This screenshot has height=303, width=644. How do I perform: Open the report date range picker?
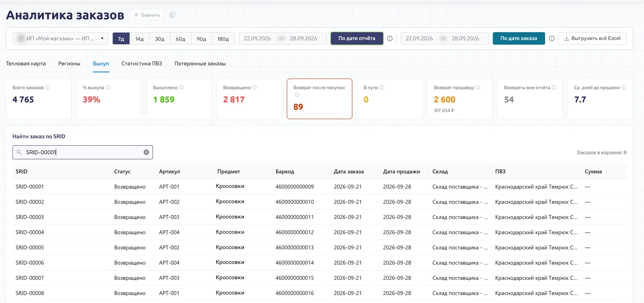point(283,38)
